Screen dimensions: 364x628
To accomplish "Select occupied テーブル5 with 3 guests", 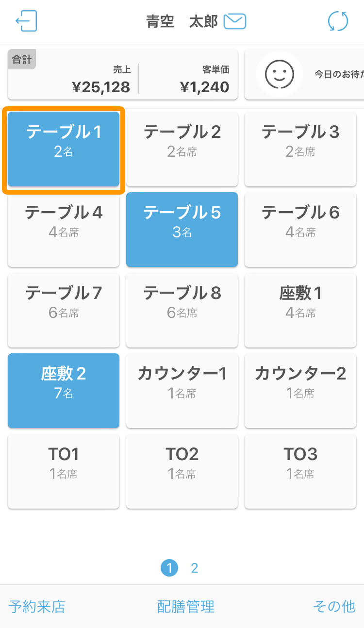I will pyautogui.click(x=182, y=230).
